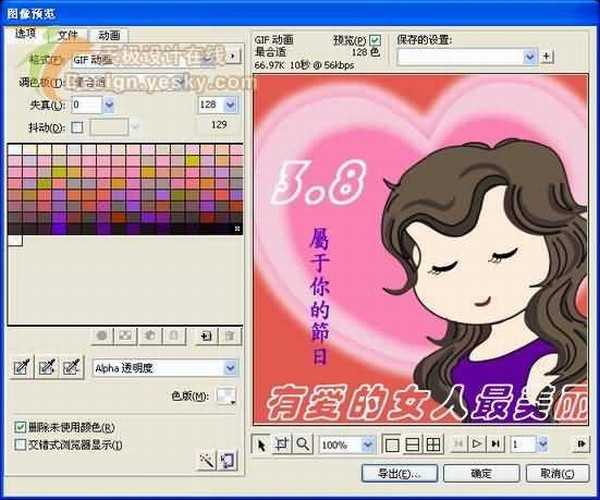
Task: Toggle the 预览(P) preview checkbox
Action: [x=375, y=40]
